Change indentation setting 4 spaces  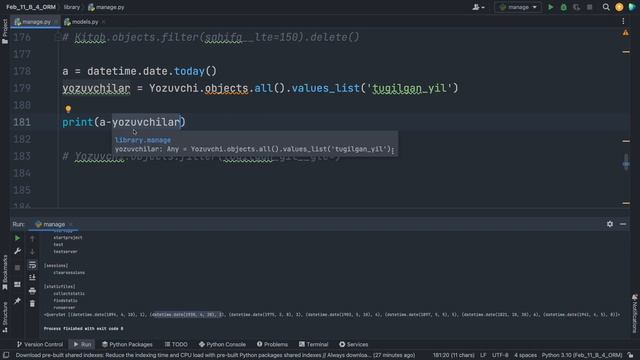click(525, 355)
